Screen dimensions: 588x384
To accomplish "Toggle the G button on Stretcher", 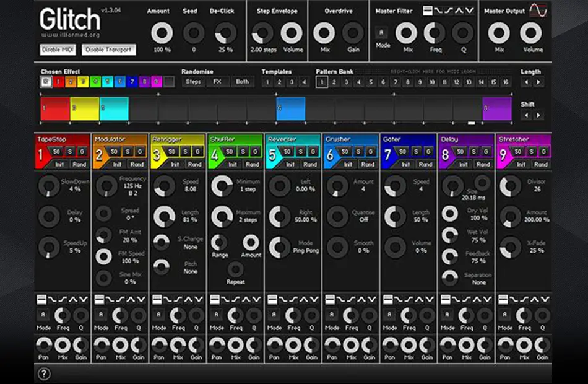I will 544,151.
